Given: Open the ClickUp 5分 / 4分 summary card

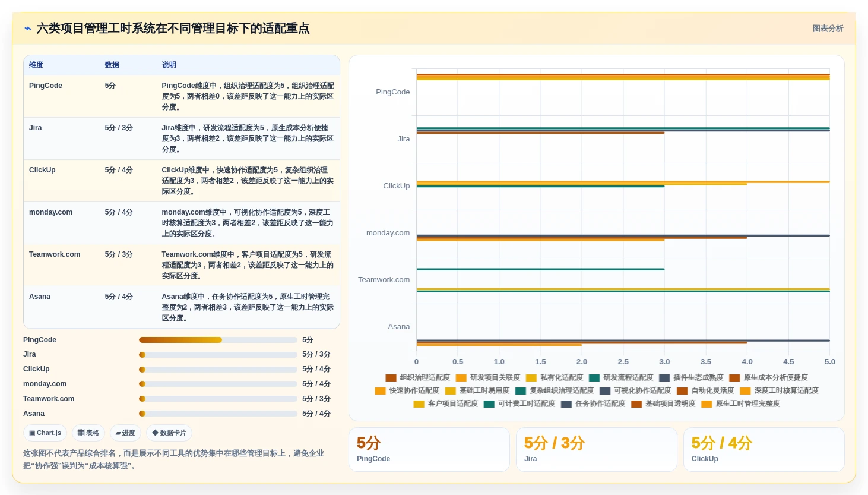Looking at the screenshot, I should coord(764,450).
